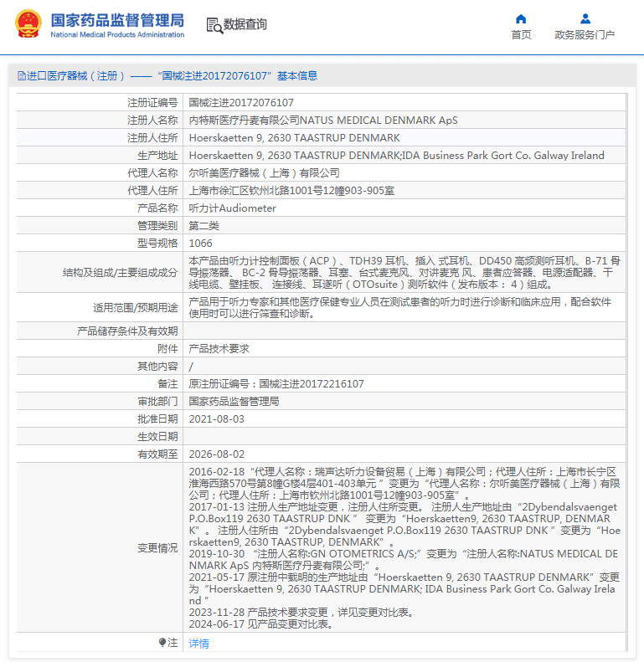Click the 生产地址 value with Galway Ireland
Screen dimensions: 644x662
(396, 156)
